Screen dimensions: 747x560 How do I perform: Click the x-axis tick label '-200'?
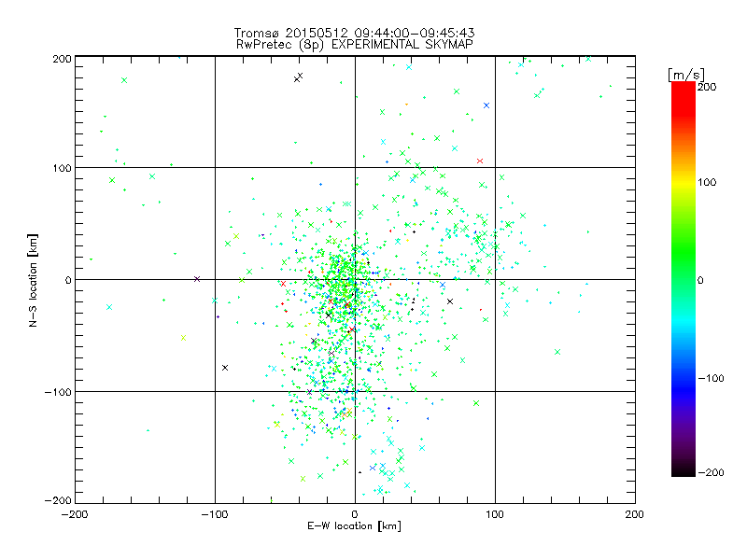(75, 514)
